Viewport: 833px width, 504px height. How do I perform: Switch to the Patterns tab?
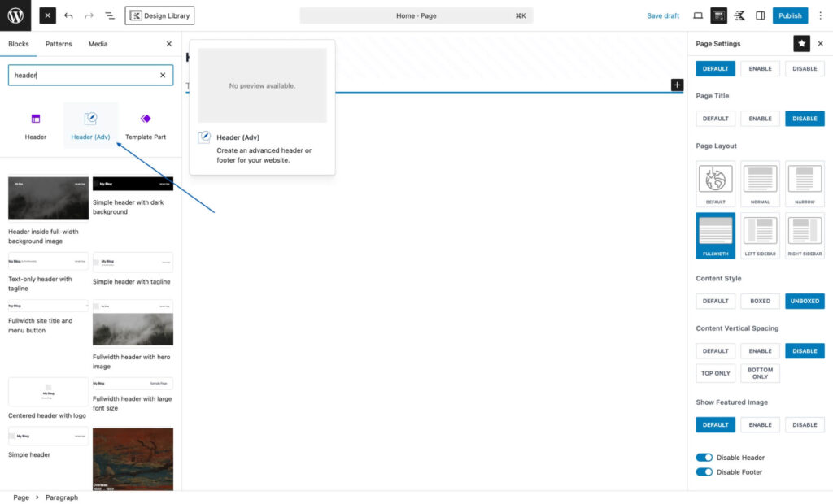pyautogui.click(x=59, y=44)
